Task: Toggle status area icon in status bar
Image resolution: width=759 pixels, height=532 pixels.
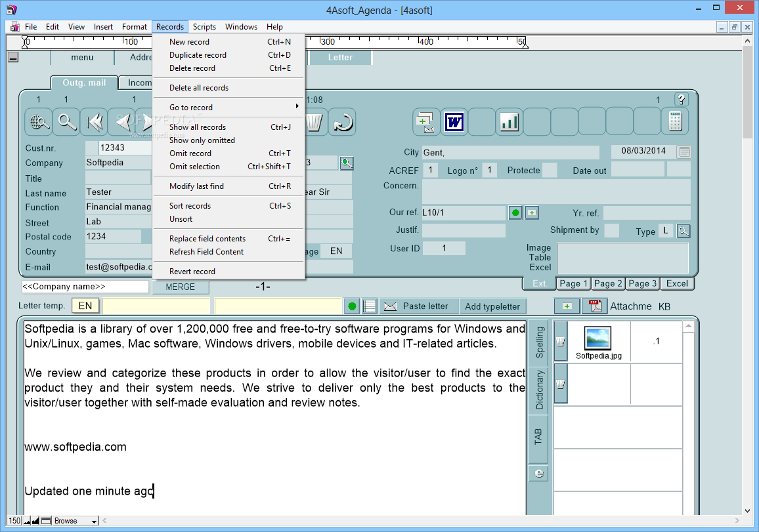Action: tap(46, 521)
